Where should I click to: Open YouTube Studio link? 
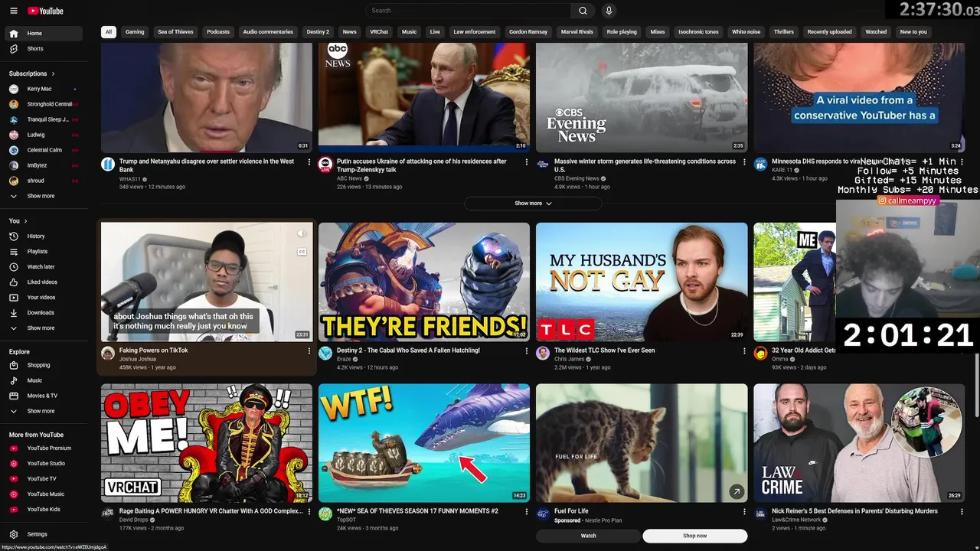click(44, 464)
